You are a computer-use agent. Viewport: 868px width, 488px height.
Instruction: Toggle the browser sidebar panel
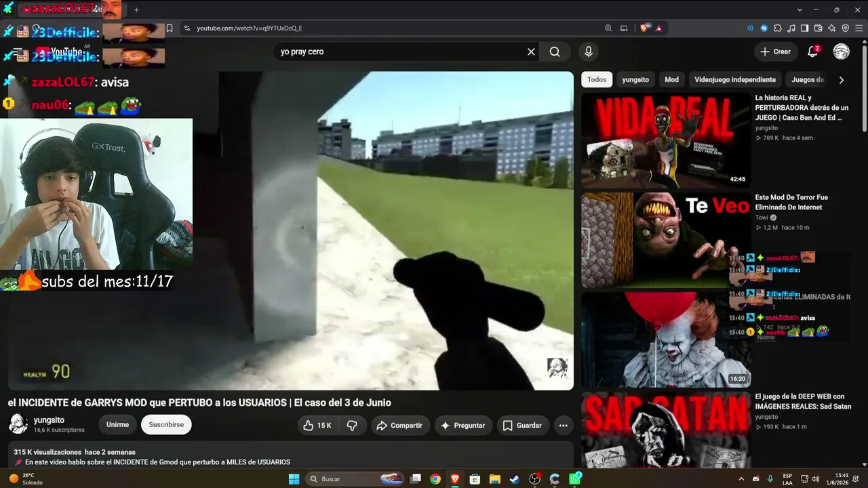(805, 28)
